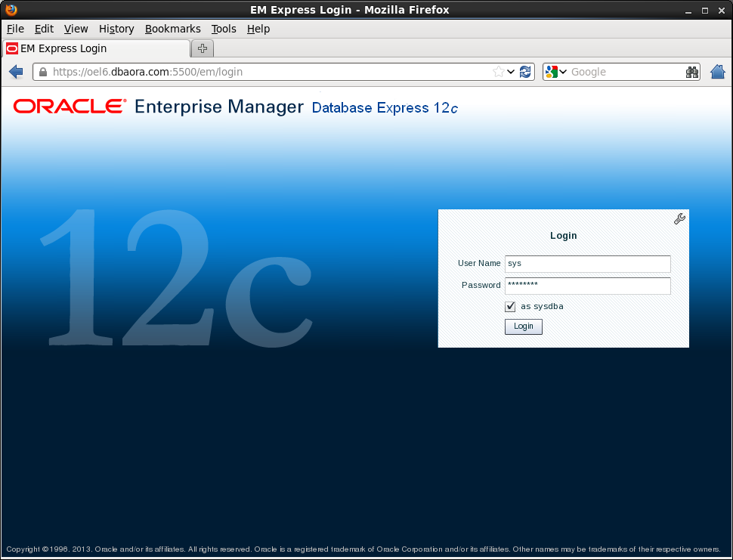Click the Oracle favicon on the tab
The height and width of the screenshot is (560, 733).
[12, 48]
